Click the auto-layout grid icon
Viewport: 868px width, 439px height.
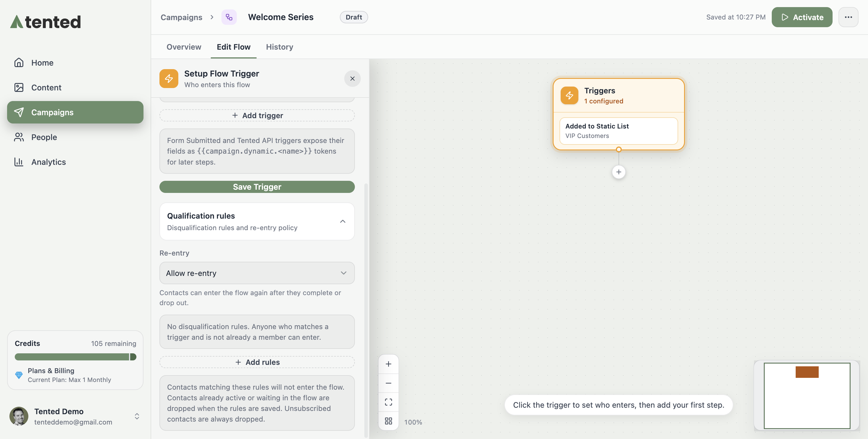[388, 421]
